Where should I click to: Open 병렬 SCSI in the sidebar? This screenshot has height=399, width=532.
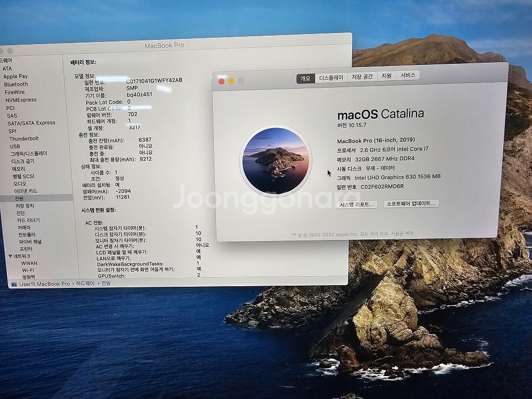pos(23,177)
